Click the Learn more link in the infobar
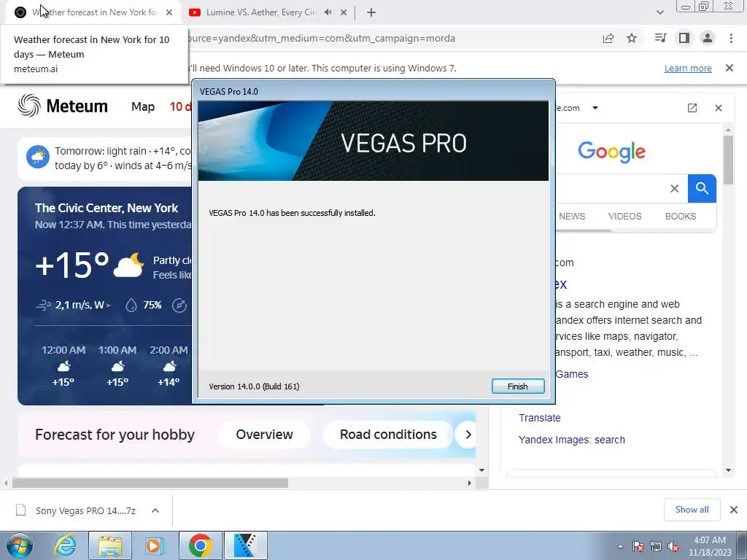The width and height of the screenshot is (747, 560). coord(688,68)
